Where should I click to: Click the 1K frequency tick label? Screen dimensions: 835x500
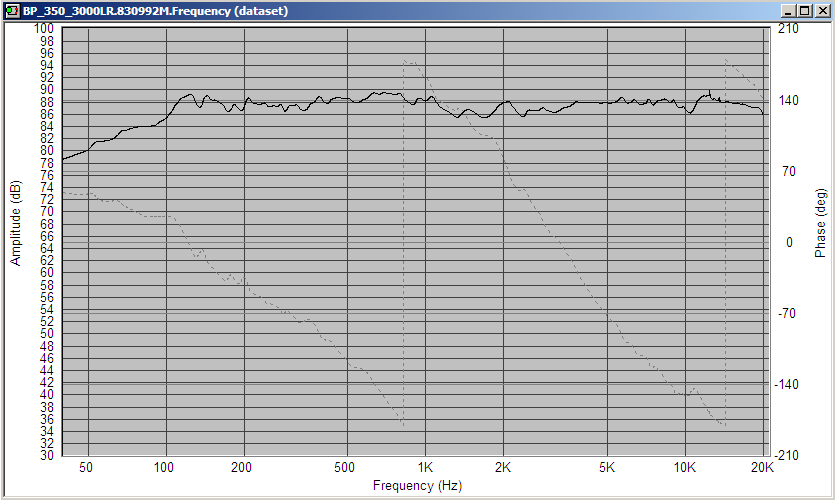tap(425, 468)
